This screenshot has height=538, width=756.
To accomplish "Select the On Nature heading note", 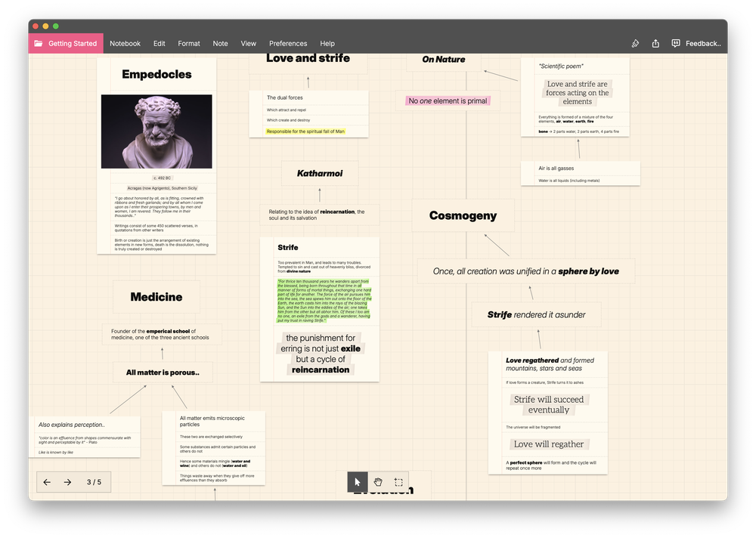I will 444,59.
